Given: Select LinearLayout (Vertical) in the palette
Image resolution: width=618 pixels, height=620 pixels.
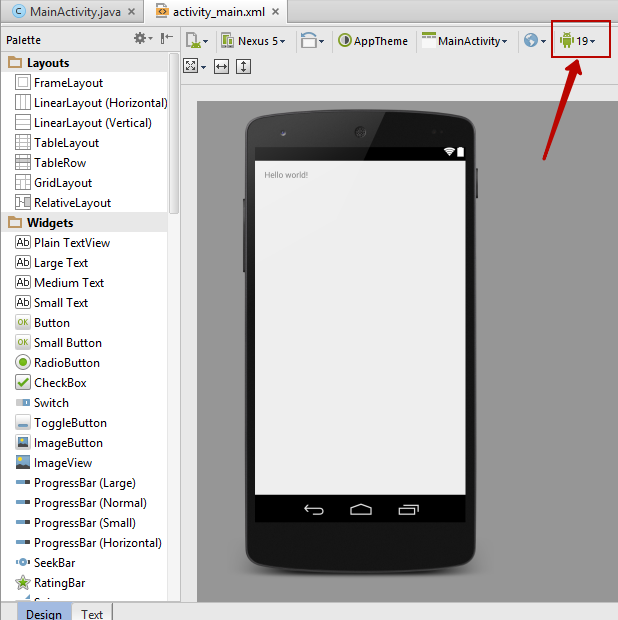Looking at the screenshot, I should (85, 123).
